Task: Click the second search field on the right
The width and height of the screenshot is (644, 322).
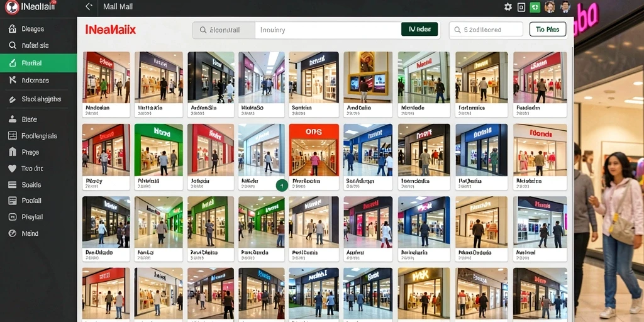Action: pyautogui.click(x=486, y=30)
